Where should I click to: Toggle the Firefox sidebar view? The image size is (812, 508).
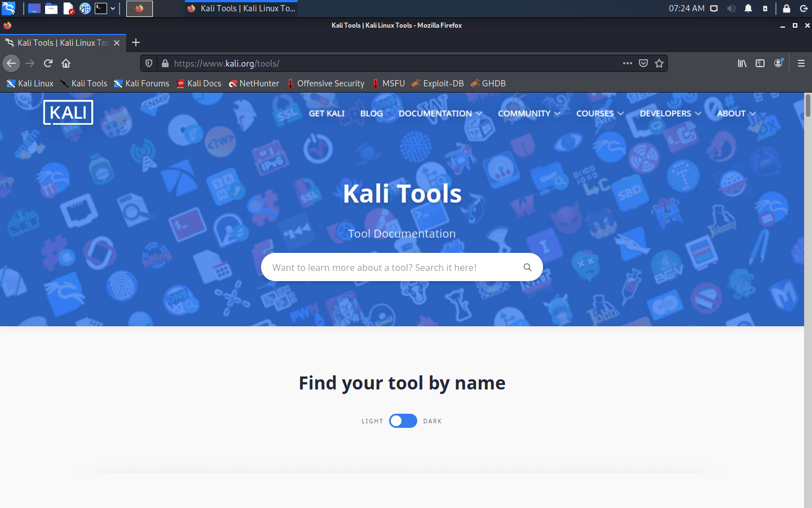click(x=760, y=63)
